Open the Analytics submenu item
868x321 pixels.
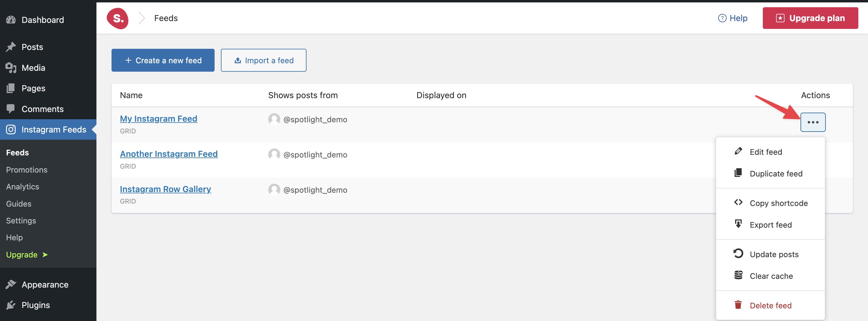(23, 187)
